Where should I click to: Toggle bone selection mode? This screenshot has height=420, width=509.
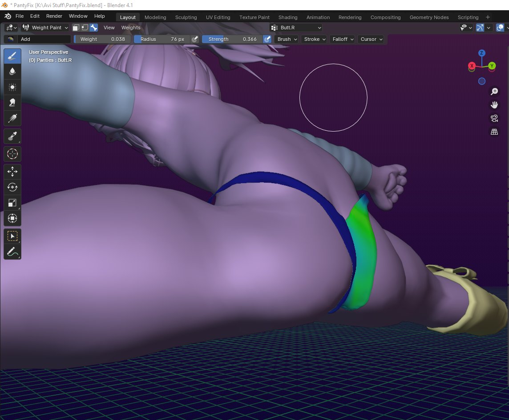point(94,28)
